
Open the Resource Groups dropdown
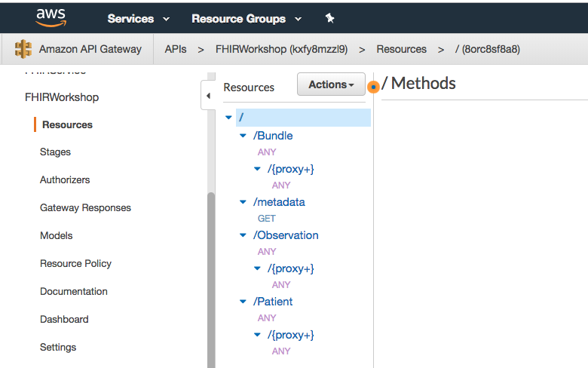coord(247,18)
